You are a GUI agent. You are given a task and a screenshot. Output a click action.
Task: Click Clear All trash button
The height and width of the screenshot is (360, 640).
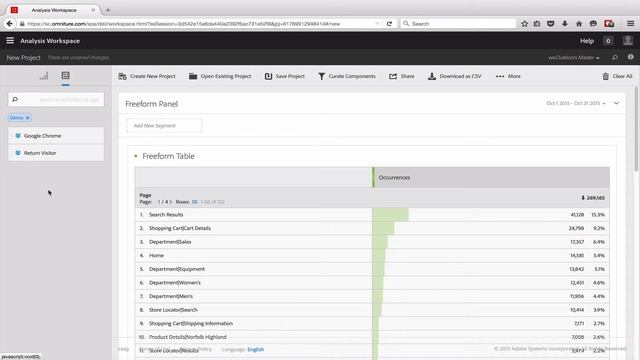pyautogui.click(x=617, y=76)
